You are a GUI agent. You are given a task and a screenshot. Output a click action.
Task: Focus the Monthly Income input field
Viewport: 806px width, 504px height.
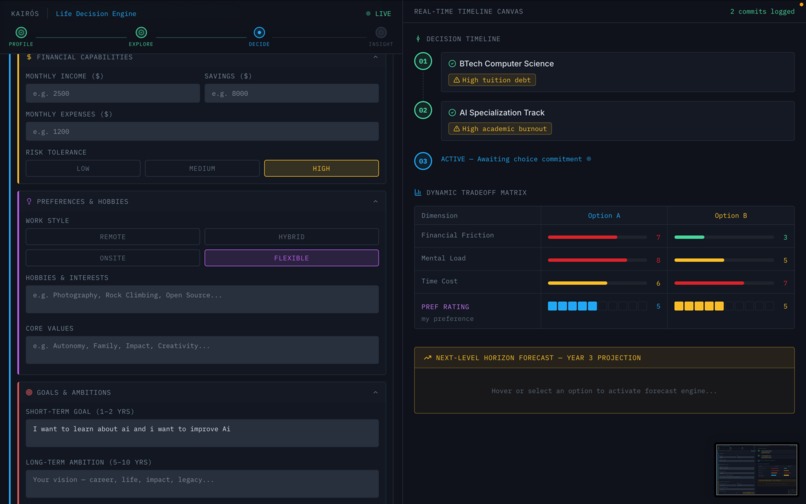pos(113,93)
